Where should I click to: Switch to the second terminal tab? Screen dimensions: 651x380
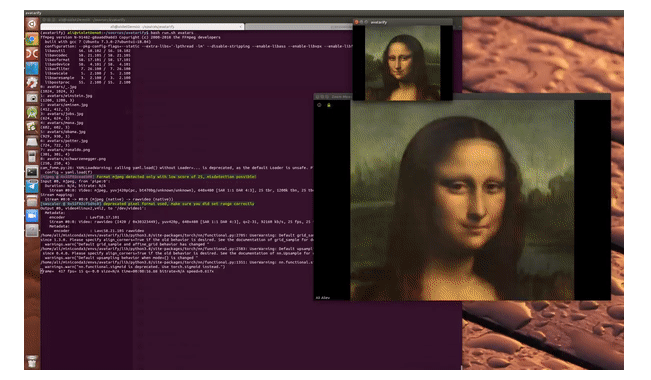[x=299, y=27]
